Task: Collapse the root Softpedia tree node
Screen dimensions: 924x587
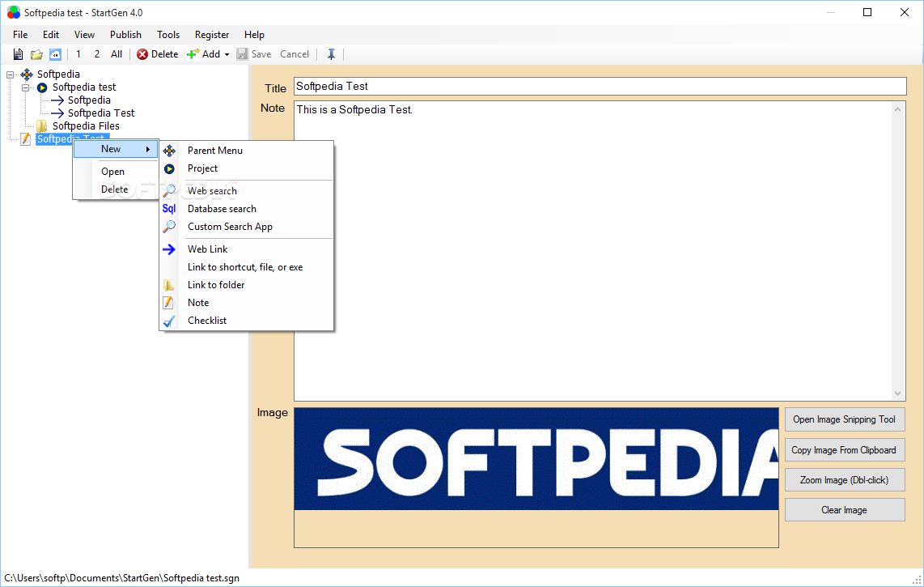Action: (x=10, y=75)
